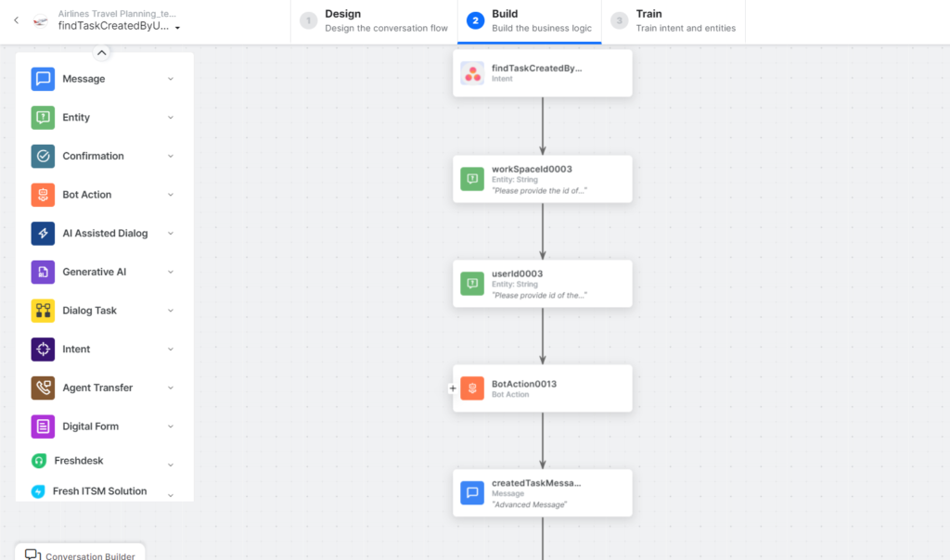This screenshot has height=560, width=950.
Task: Open the Conversation Builder panel
Action: pos(80,554)
